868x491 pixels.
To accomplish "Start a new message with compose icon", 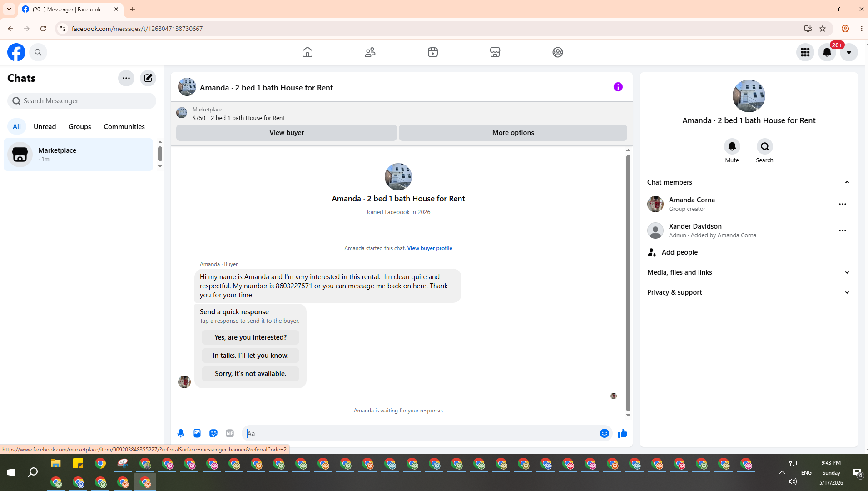I will 148,78.
